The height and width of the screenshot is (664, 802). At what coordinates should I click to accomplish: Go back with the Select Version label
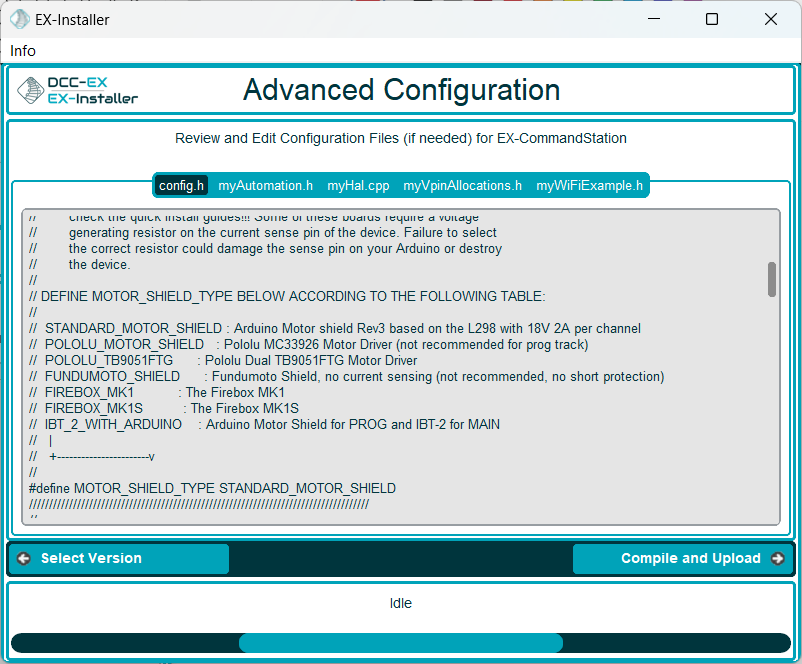pyautogui.click(x=91, y=559)
